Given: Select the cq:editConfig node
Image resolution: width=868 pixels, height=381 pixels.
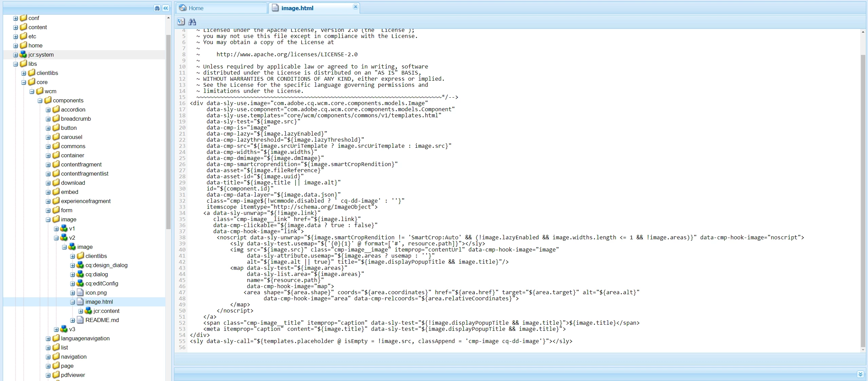Looking at the screenshot, I should pyautogui.click(x=101, y=283).
